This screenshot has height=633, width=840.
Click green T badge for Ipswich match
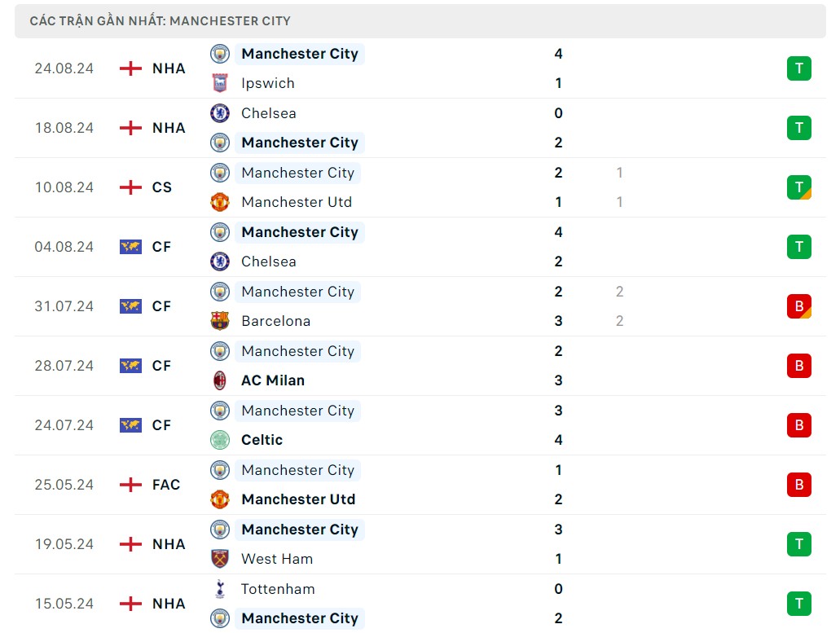pos(798,68)
